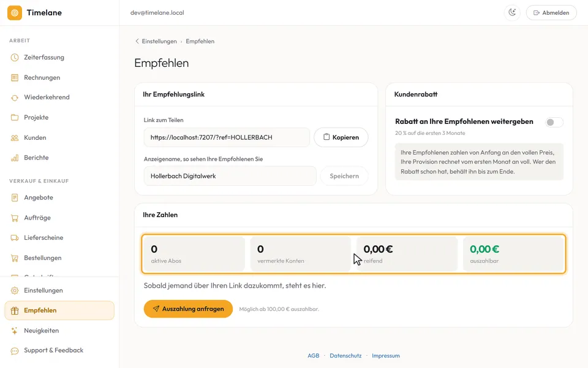Log out with the Abmelden button
Screen dimensions: 588x368
coord(551,13)
